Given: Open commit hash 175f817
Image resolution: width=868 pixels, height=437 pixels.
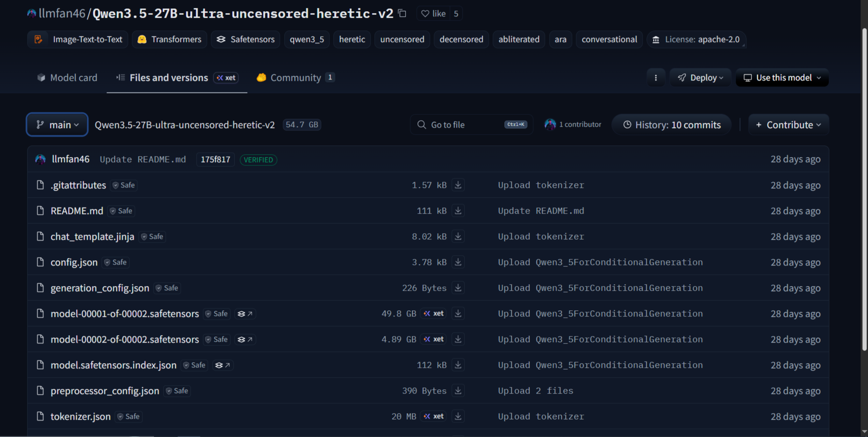Looking at the screenshot, I should (215, 159).
